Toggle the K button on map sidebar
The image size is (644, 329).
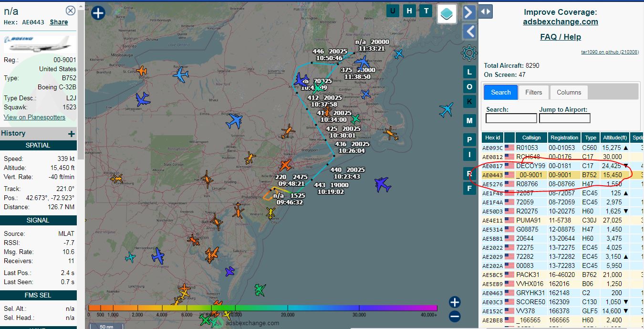click(x=469, y=101)
